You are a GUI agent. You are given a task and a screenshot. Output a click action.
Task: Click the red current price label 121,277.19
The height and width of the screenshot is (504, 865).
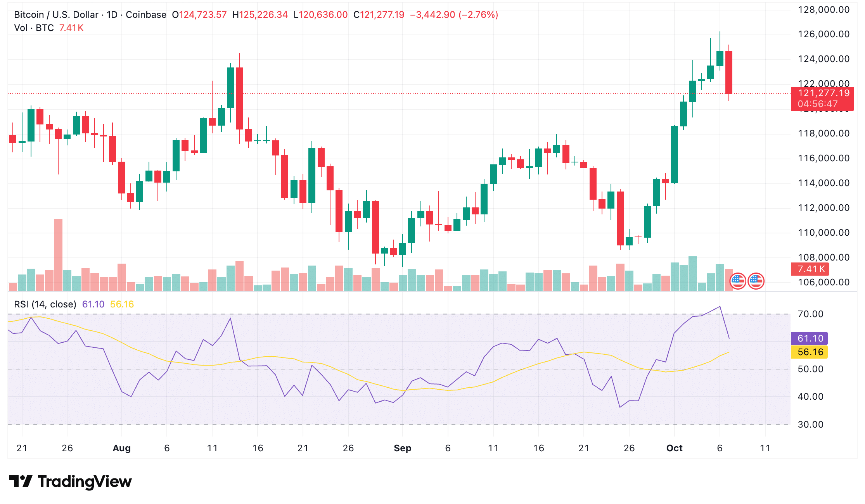(x=823, y=93)
